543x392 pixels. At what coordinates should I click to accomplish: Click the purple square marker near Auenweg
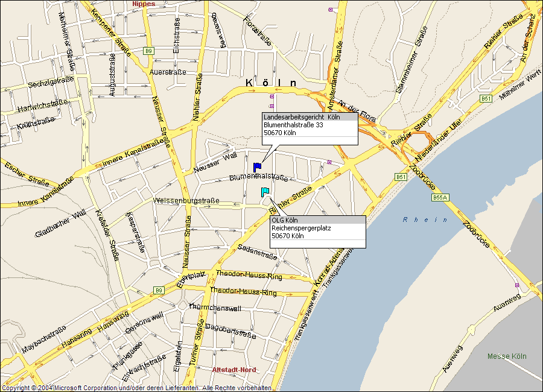(516, 285)
